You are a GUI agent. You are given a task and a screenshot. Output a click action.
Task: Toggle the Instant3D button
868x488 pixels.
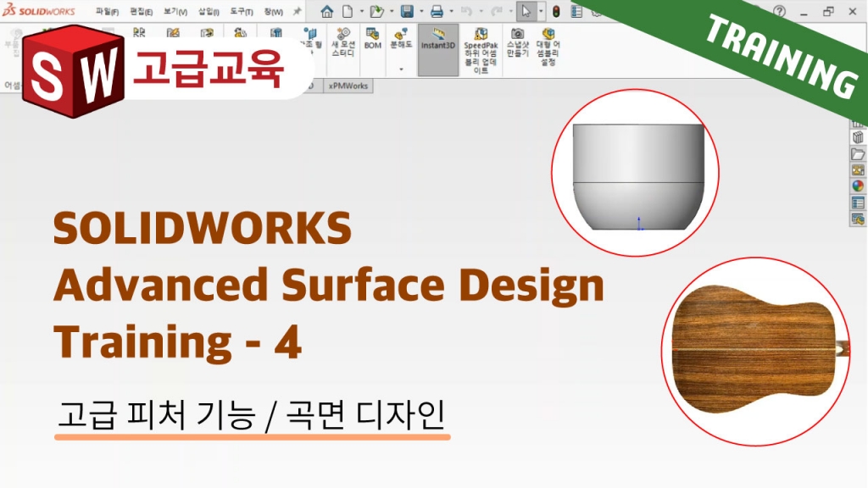click(438, 50)
